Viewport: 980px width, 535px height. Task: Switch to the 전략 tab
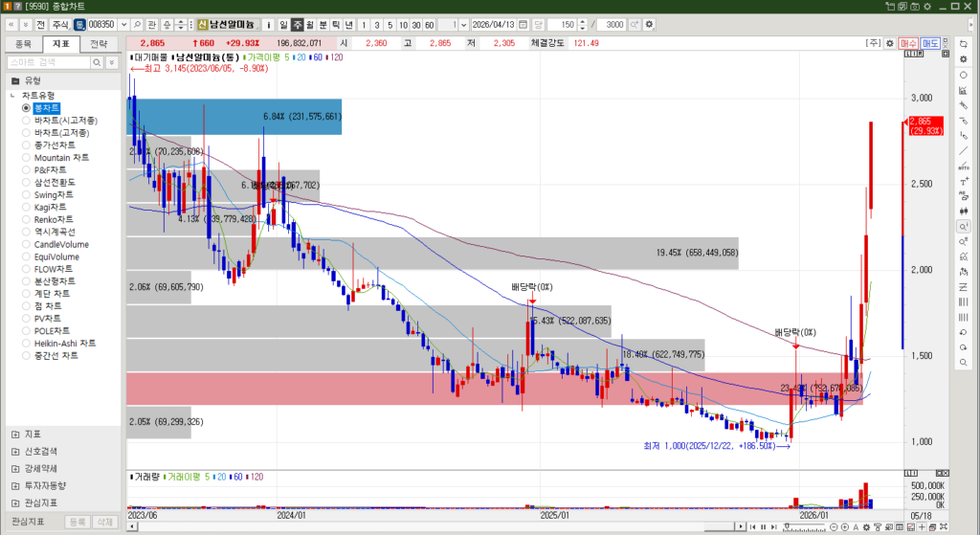point(99,43)
